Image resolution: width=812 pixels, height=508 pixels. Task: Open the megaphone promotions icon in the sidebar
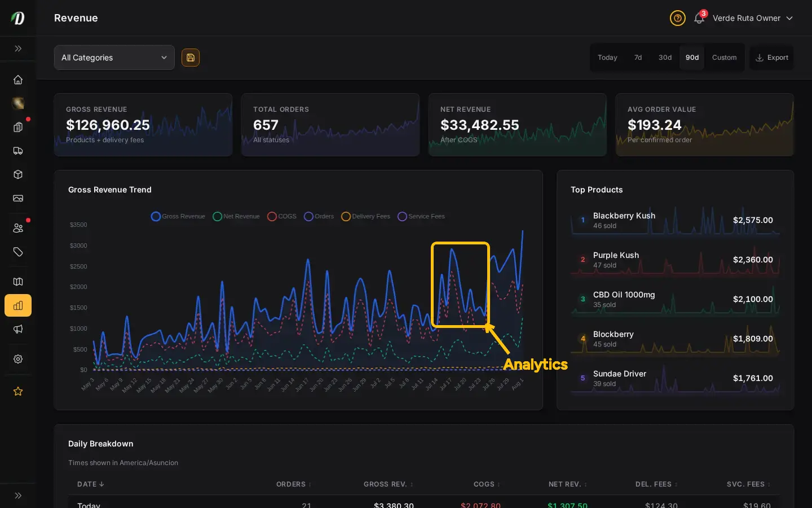[x=18, y=329]
